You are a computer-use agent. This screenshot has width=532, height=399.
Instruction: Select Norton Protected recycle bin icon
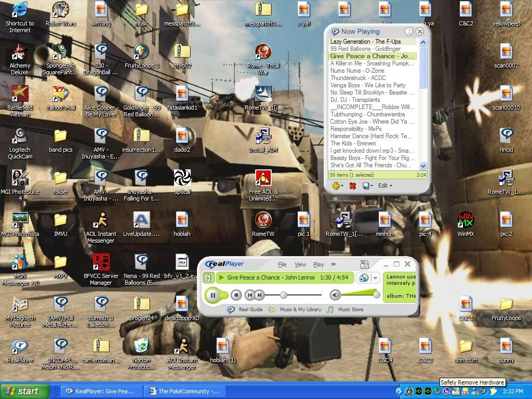click(141, 354)
